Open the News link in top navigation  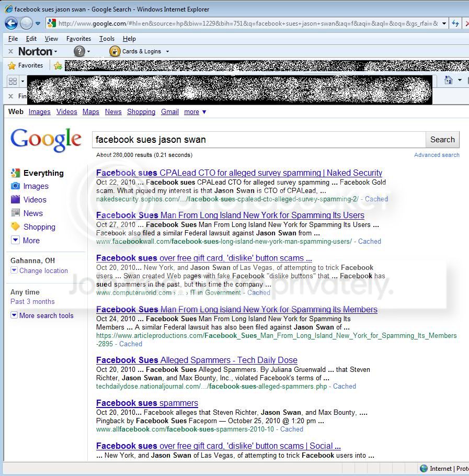pyautogui.click(x=113, y=112)
